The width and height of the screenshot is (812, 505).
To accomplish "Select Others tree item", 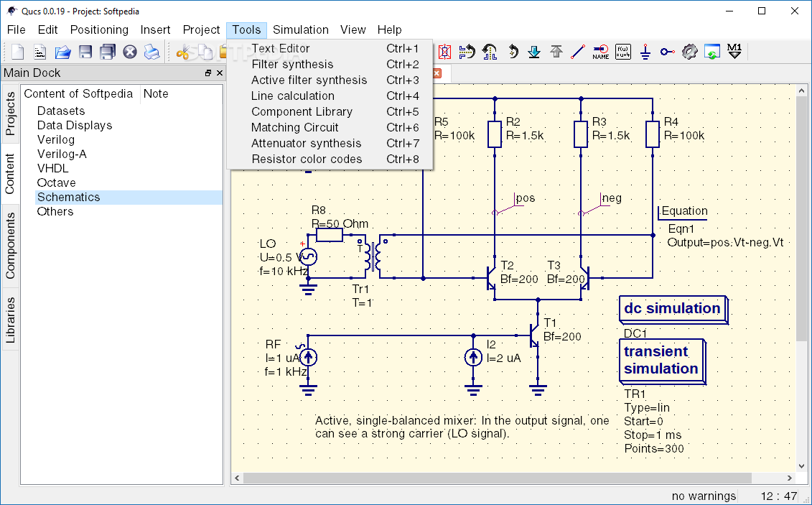I will pos(55,211).
